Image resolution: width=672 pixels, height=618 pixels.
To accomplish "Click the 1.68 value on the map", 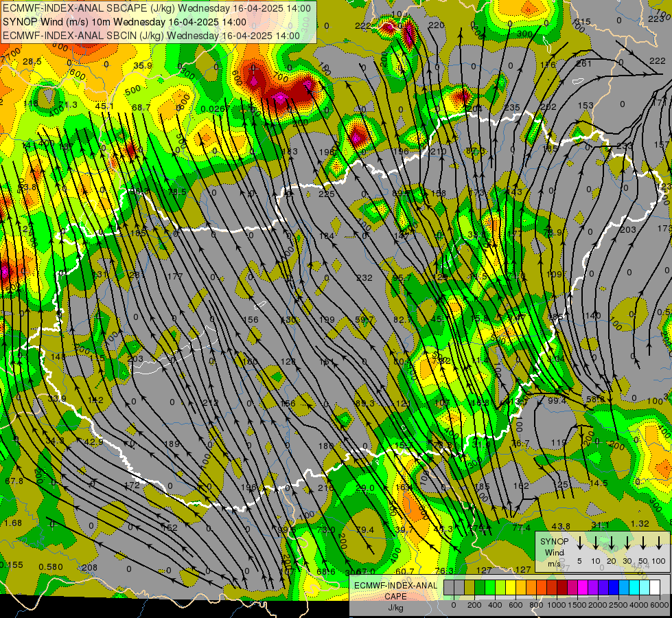I will [x=13, y=523].
